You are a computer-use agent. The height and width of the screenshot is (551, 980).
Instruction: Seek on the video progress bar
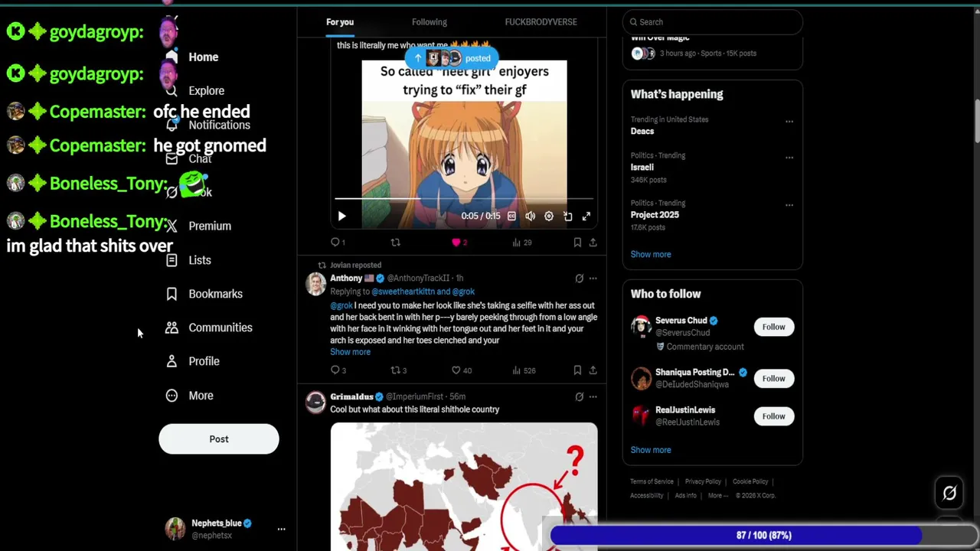pyautogui.click(x=464, y=199)
